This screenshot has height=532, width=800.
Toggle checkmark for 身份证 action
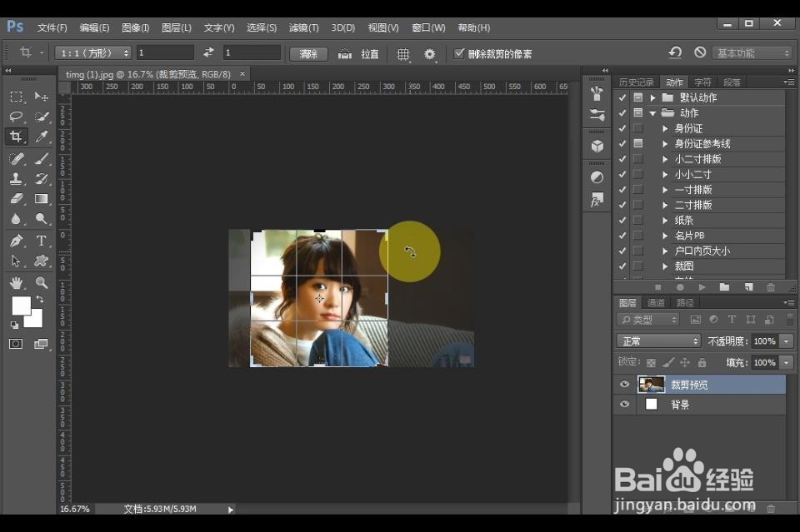click(x=622, y=128)
